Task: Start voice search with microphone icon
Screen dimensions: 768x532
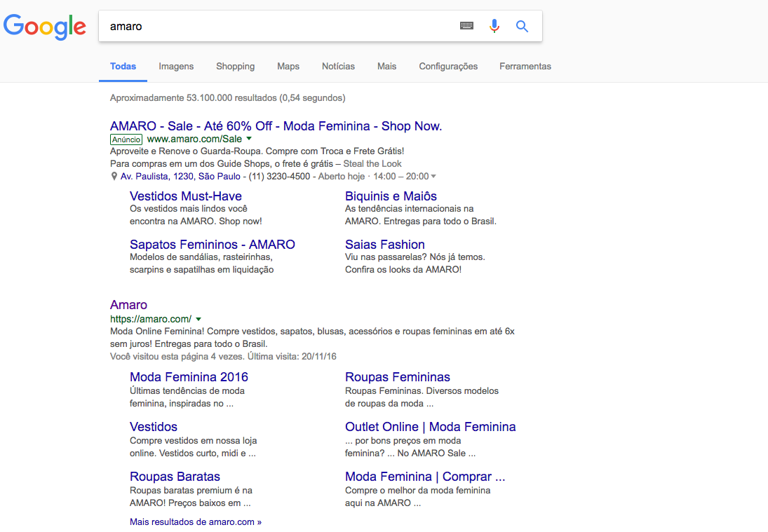Action: point(494,26)
